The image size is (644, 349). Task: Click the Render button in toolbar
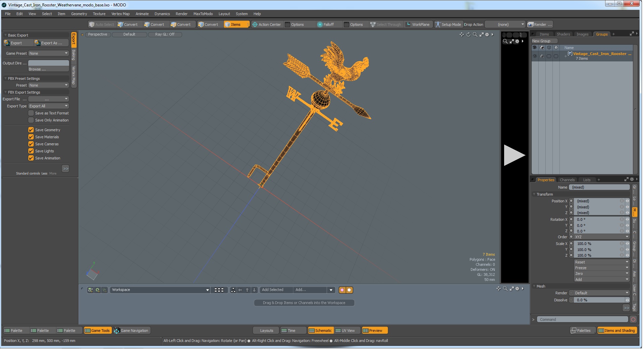[x=540, y=24]
